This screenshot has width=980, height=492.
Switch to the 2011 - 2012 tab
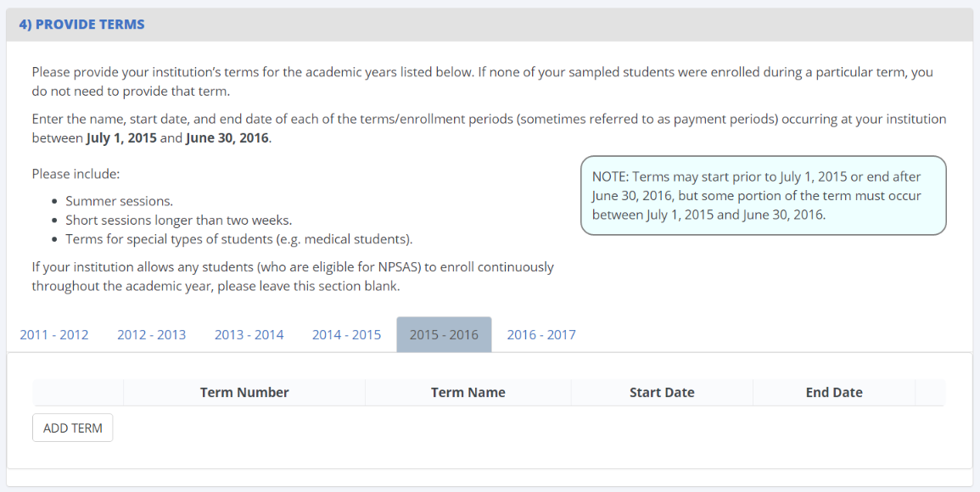click(x=54, y=334)
